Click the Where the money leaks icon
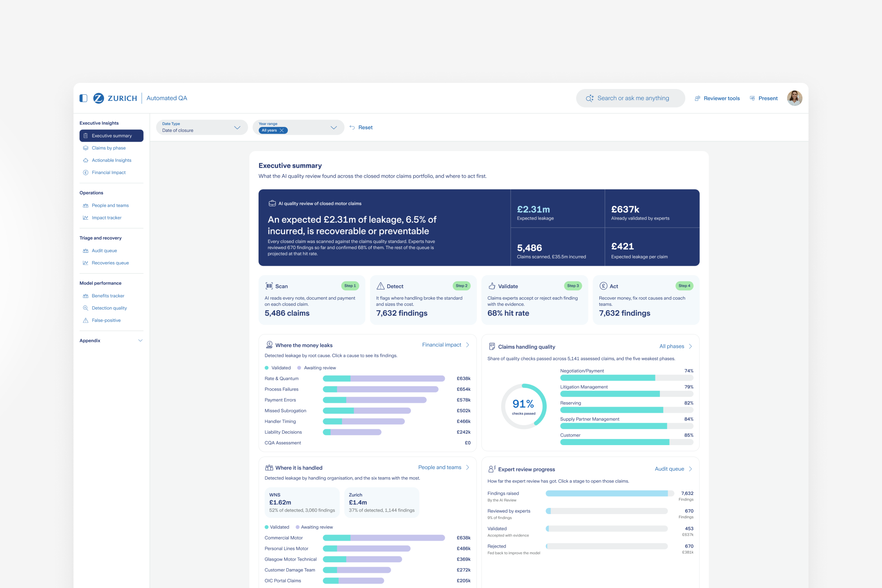This screenshot has width=882, height=588. [269, 345]
